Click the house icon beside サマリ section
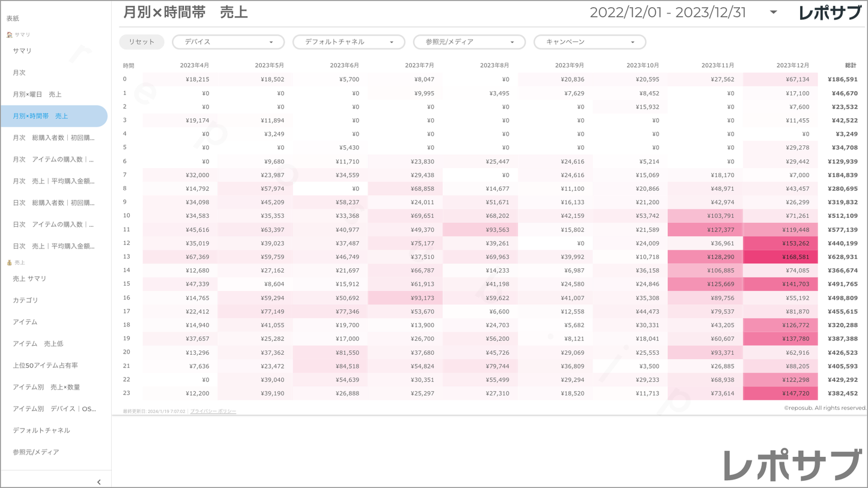Screen dimensions: 868x488 click(x=9, y=35)
